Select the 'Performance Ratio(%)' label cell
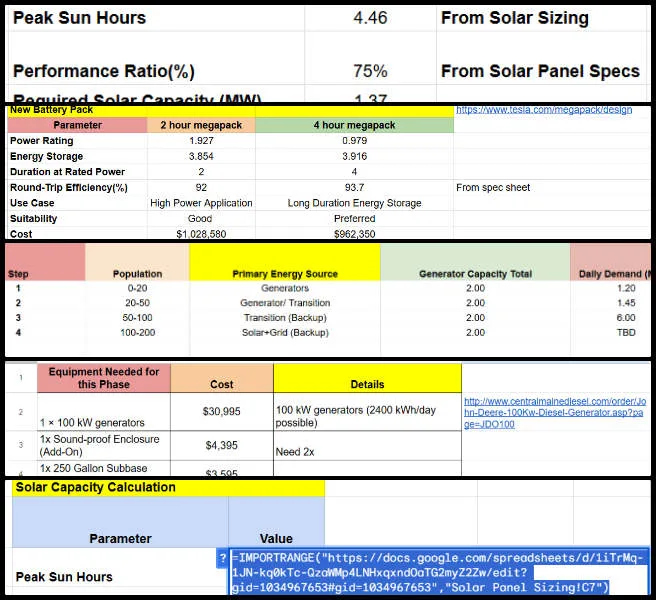Screen dimensions: 656x600 tap(155, 58)
